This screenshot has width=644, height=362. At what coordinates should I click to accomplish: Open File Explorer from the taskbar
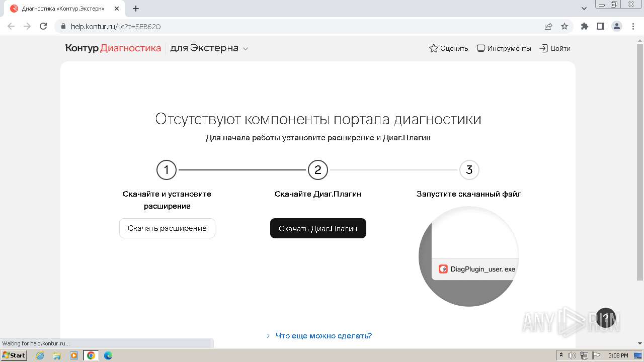pyautogui.click(x=57, y=355)
